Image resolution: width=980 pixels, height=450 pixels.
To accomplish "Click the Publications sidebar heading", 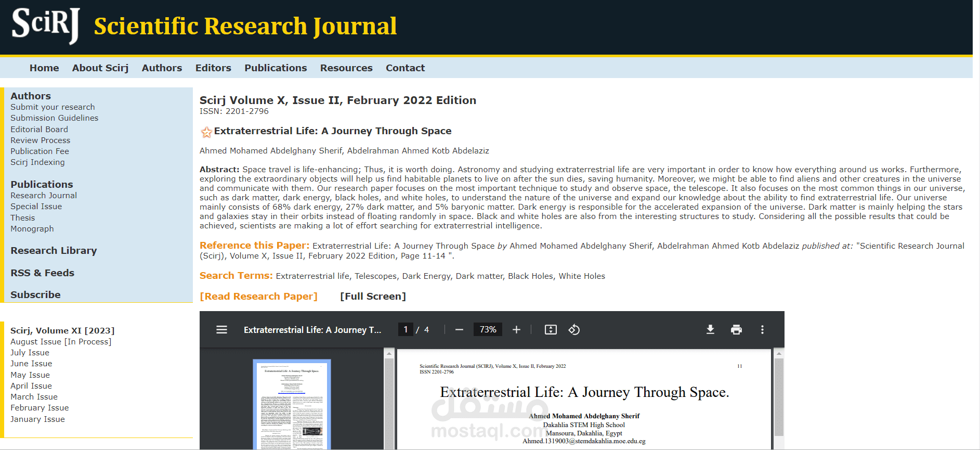I will click(42, 185).
